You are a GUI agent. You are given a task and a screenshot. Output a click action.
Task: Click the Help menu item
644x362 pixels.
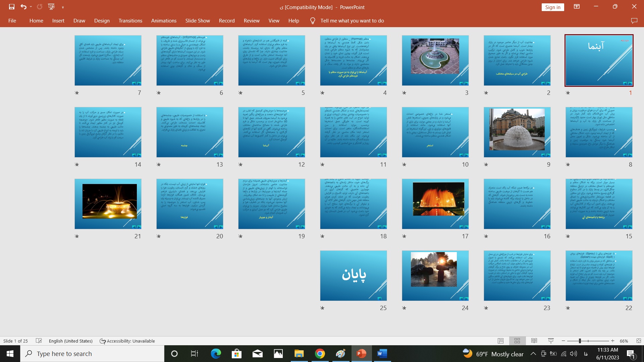tap(294, 21)
